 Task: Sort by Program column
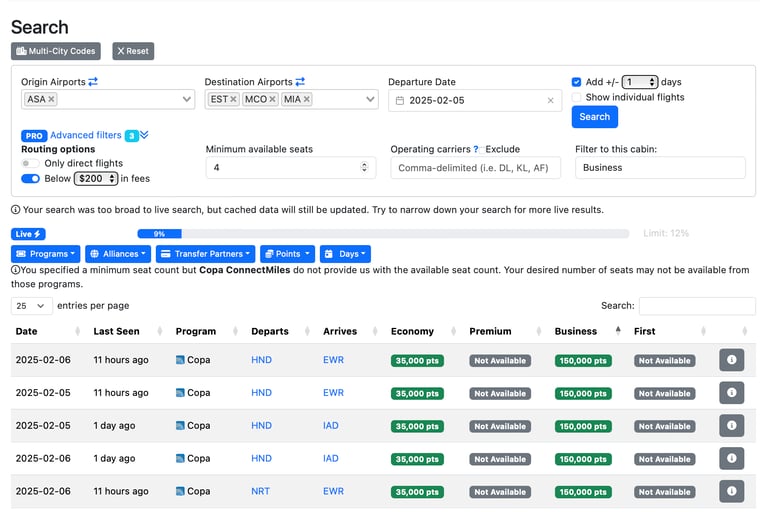tap(235, 332)
